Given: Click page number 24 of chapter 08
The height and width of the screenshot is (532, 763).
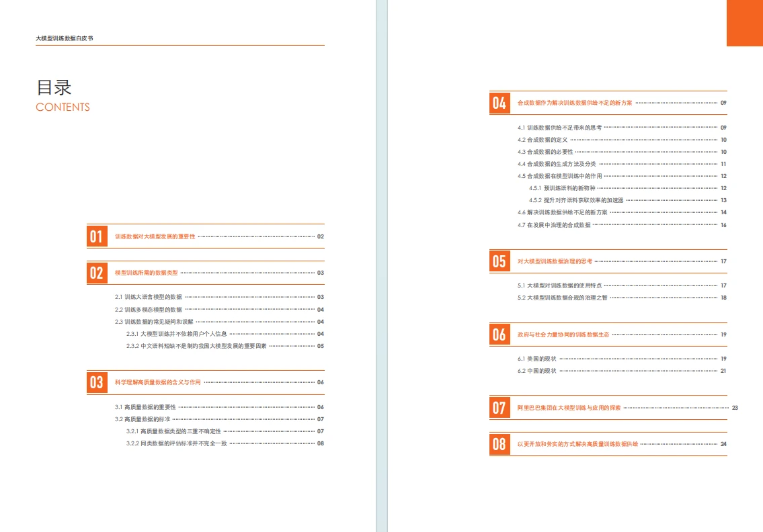Looking at the screenshot, I should click(x=723, y=444).
